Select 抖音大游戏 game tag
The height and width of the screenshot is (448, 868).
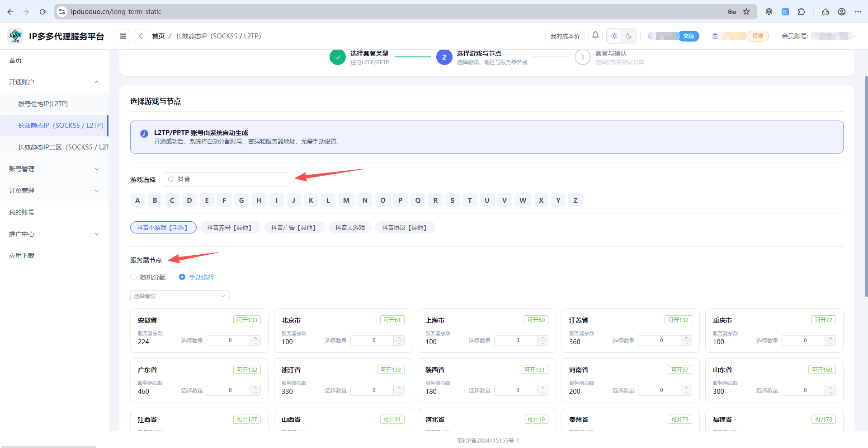click(x=350, y=228)
